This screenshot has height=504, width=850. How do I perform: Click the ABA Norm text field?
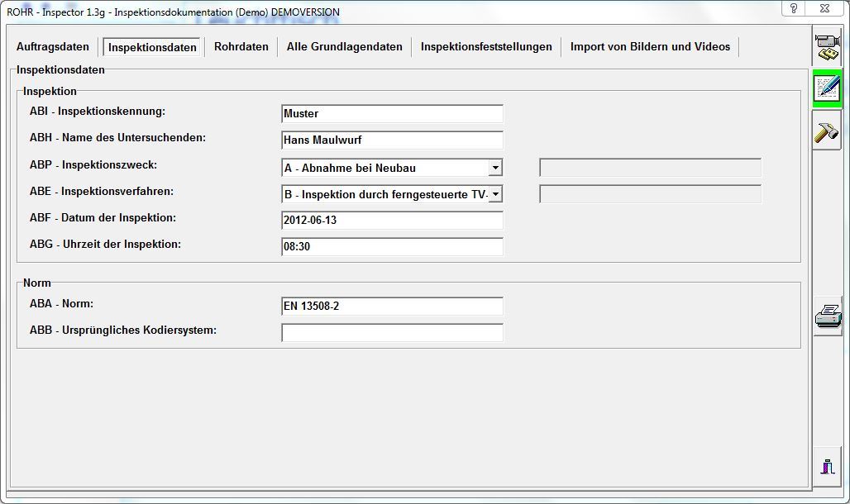tap(392, 307)
